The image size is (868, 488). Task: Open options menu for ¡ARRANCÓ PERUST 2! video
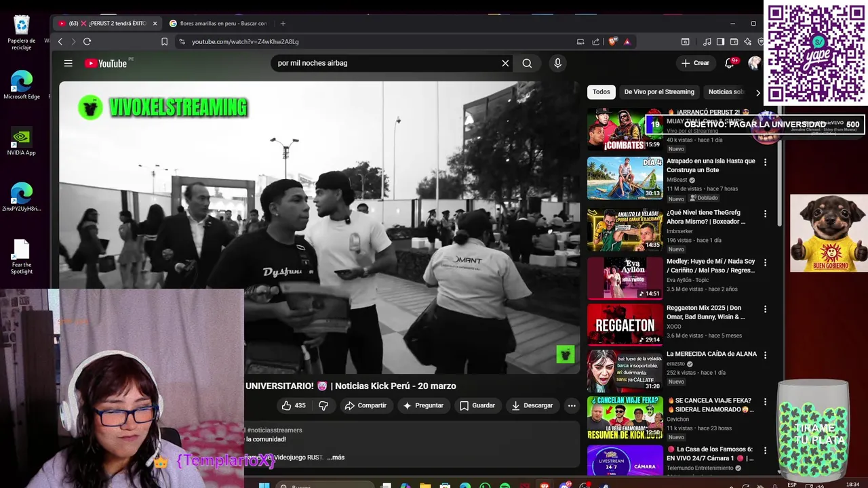click(x=765, y=113)
